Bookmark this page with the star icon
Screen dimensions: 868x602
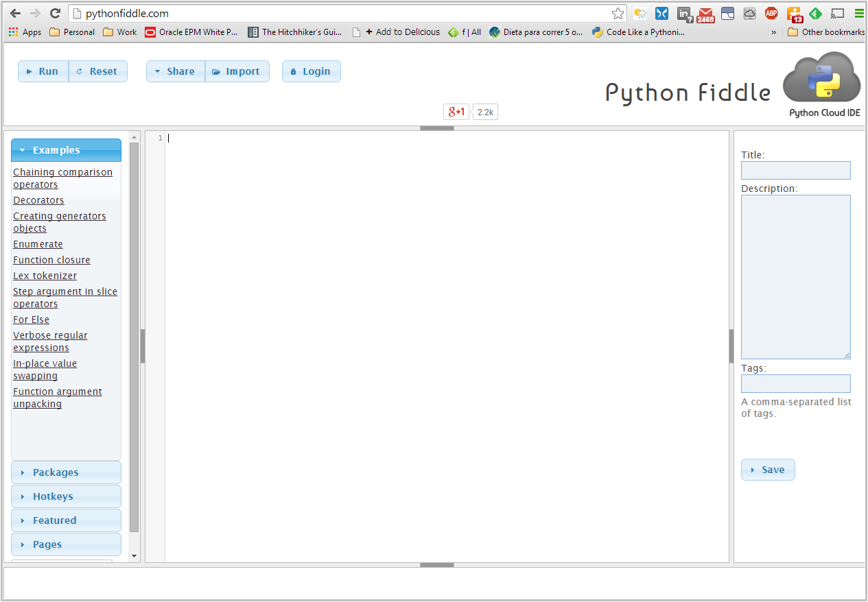pyautogui.click(x=618, y=13)
